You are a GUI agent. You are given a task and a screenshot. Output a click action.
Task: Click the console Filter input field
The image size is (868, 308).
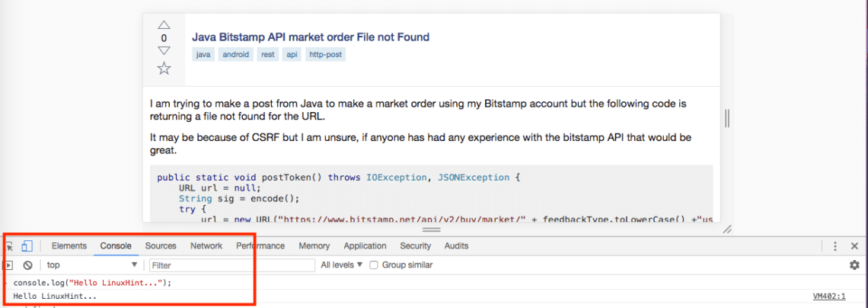231,265
